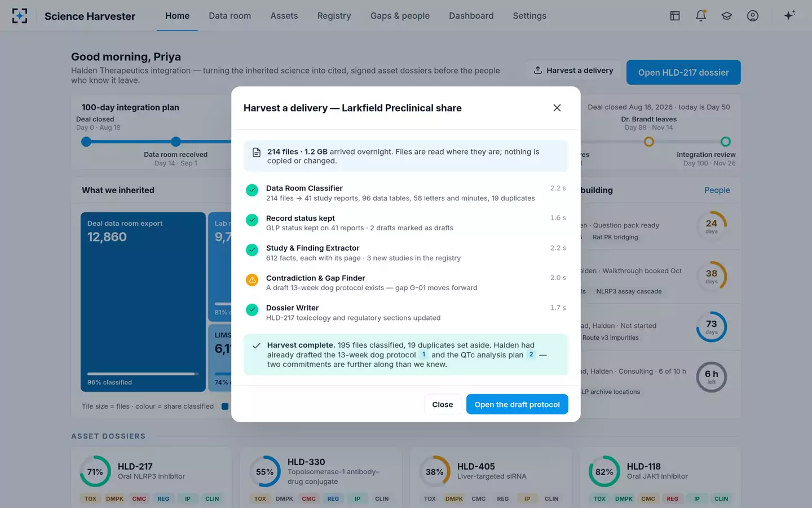This screenshot has width=812, height=508.
Task: Click the HLD-330 55% progress ring
Action: pyautogui.click(x=265, y=471)
